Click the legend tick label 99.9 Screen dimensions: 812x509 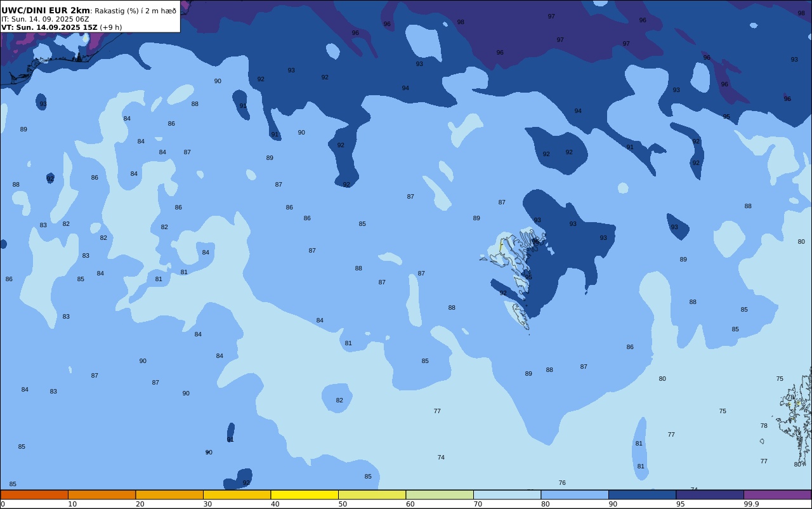(x=751, y=504)
